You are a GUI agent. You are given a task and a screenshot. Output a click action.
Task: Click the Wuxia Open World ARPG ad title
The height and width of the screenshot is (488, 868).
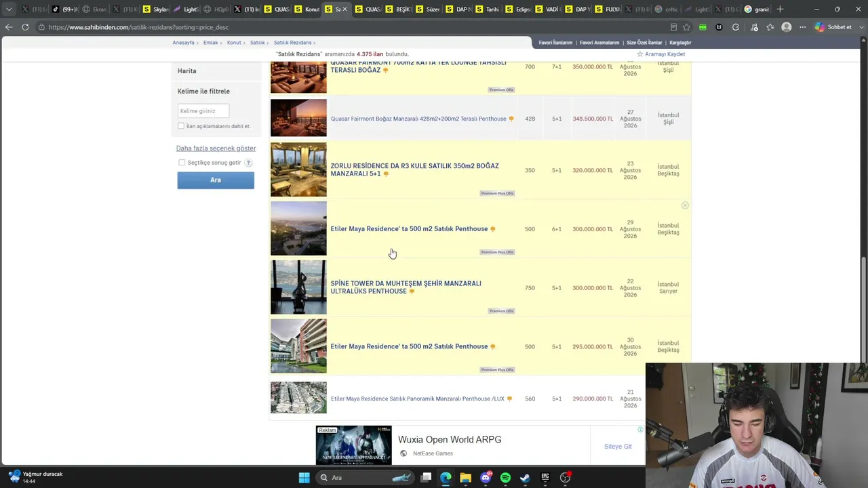coord(450,440)
